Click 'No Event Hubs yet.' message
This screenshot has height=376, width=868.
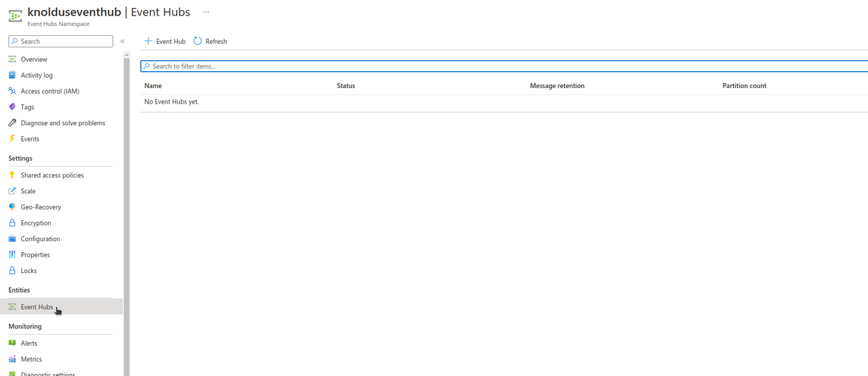click(172, 102)
